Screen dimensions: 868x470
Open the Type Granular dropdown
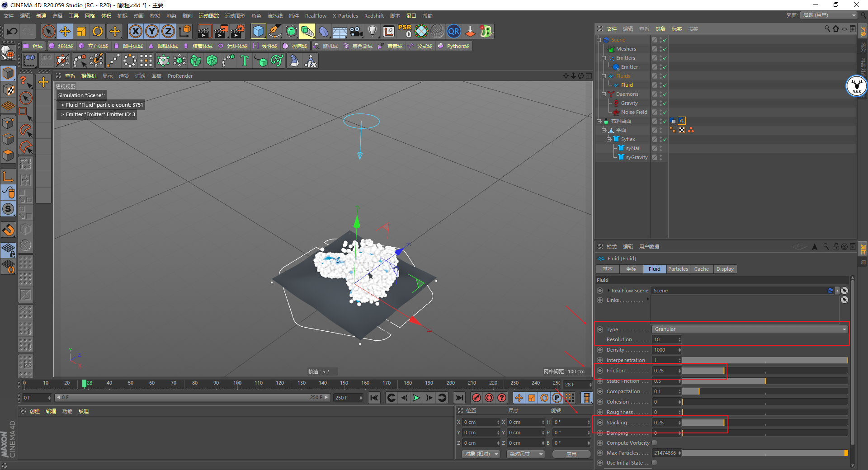coord(750,329)
